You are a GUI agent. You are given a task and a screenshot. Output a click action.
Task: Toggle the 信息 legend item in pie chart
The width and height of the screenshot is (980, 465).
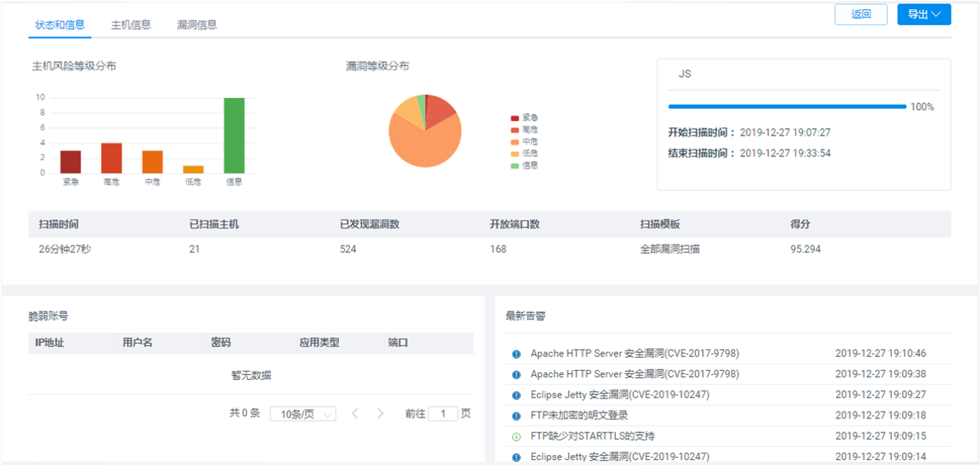point(524,166)
